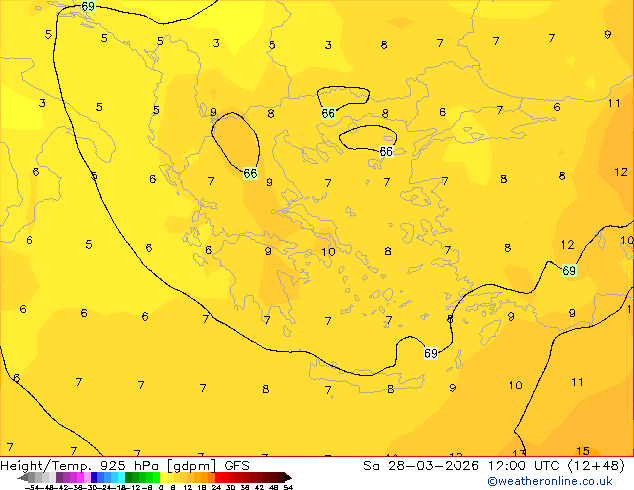Click the 'GFS' model name text
This screenshot has width=634, height=490.
pos(237,466)
